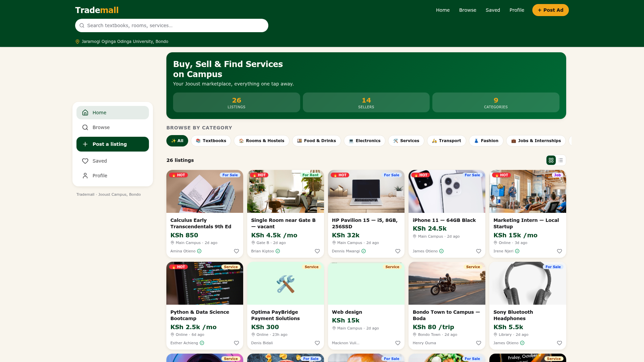
Task: Open Profile in the top navigation
Action: click(x=517, y=10)
